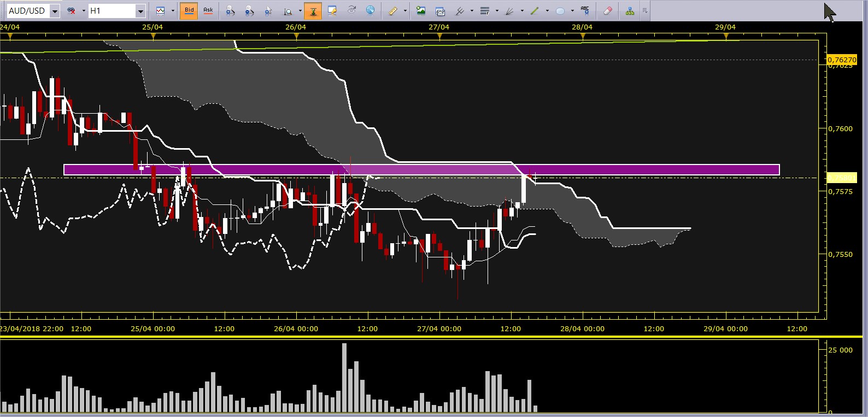Image resolution: width=868 pixels, height=417 pixels.
Task: Expand the magnifier zoom options arrow
Action: pyautogui.click(x=300, y=10)
